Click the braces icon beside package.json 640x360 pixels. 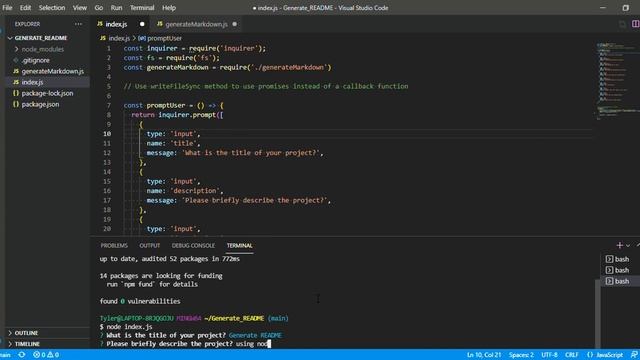click(x=16, y=104)
